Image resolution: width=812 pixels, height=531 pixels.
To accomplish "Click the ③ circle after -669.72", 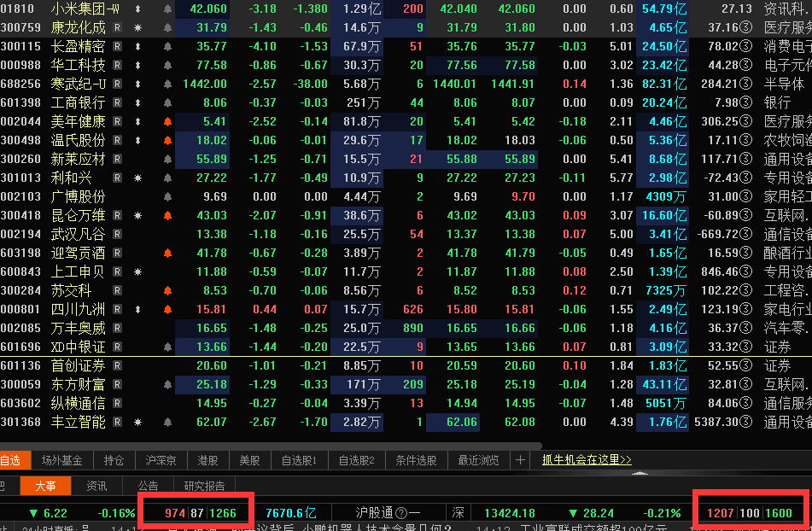I will click(745, 235).
